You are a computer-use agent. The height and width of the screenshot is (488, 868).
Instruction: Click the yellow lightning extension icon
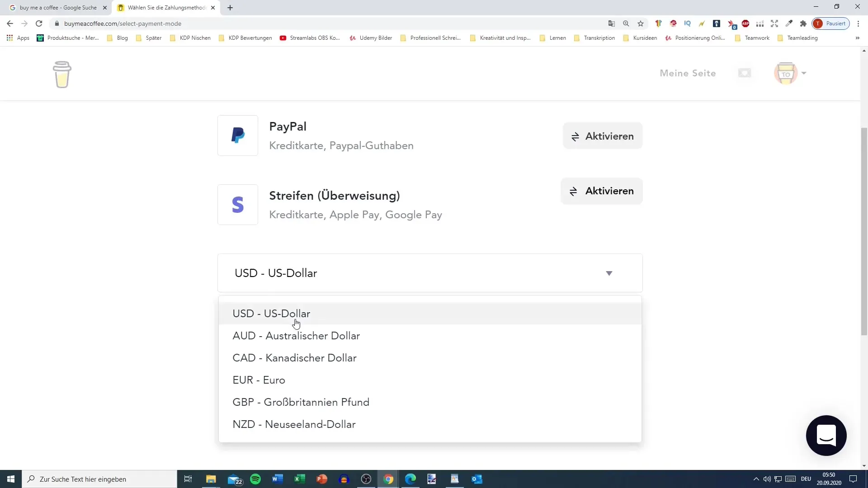point(702,23)
